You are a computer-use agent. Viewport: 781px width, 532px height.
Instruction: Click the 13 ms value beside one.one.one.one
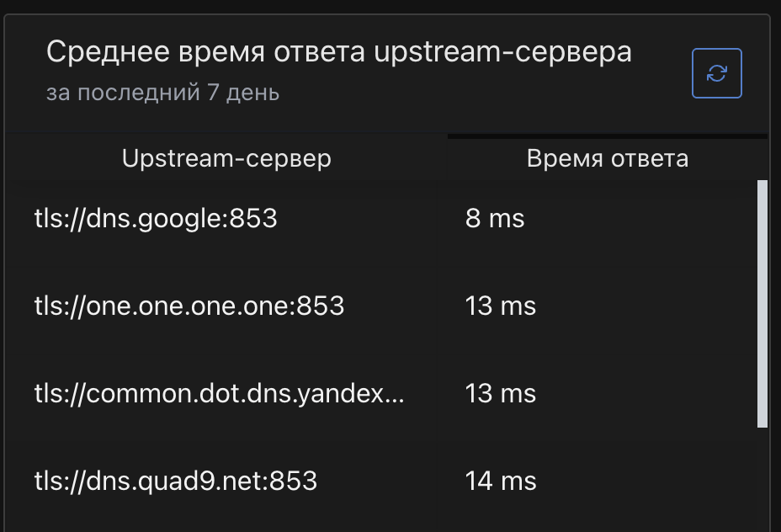pyautogui.click(x=502, y=306)
